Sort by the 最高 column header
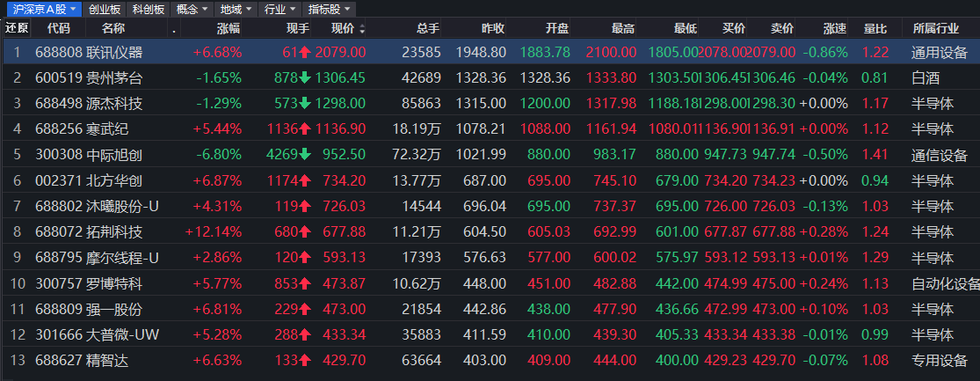980x381 pixels. [x=622, y=28]
